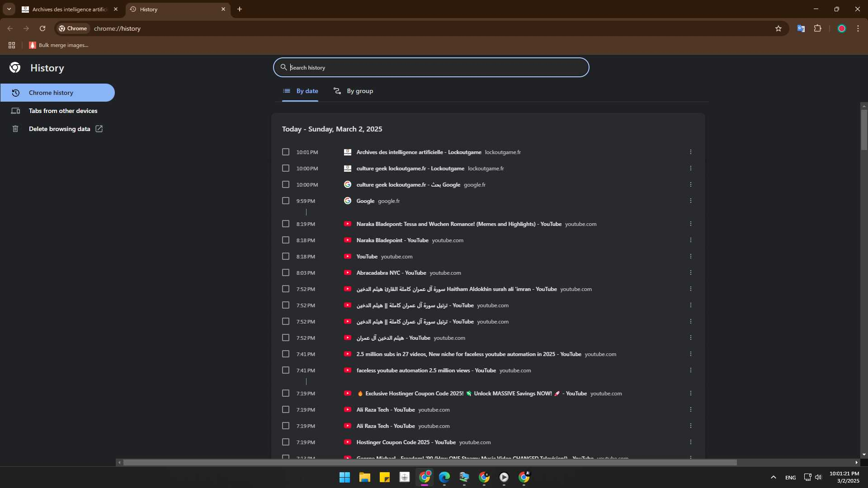Screen dimensions: 868x488
Task: Click the chrome://history address bar
Action: coord(420,28)
